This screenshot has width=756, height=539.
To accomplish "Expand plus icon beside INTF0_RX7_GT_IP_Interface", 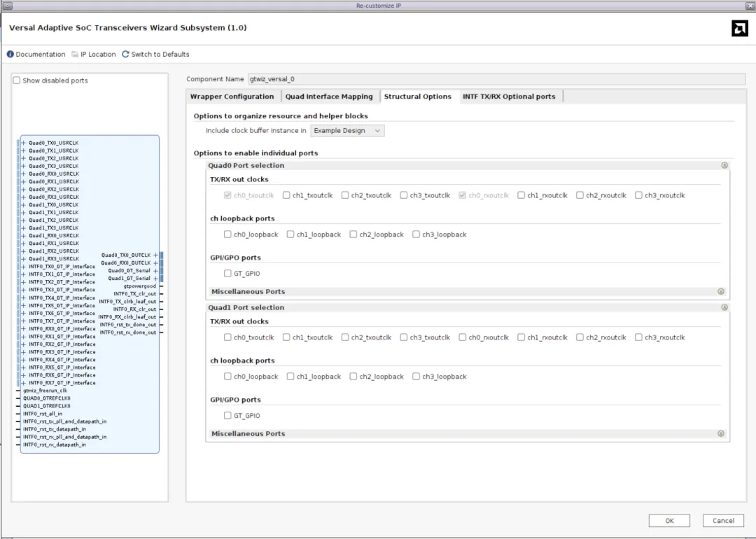I will [x=23, y=383].
